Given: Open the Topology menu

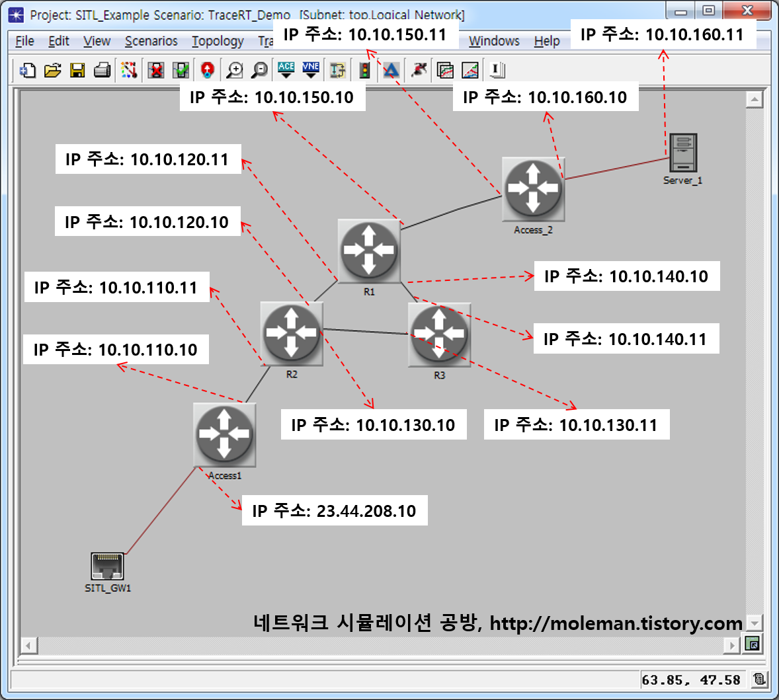Looking at the screenshot, I should (x=218, y=41).
